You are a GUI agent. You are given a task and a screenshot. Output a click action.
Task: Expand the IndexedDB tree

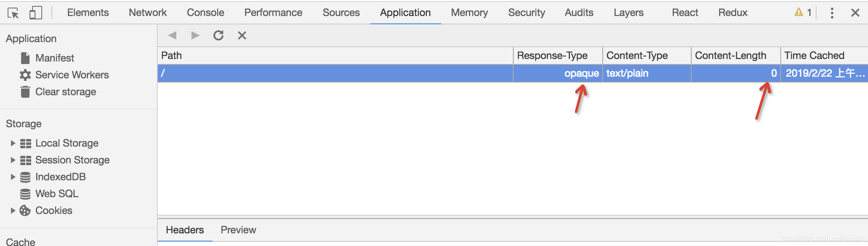coord(13,177)
